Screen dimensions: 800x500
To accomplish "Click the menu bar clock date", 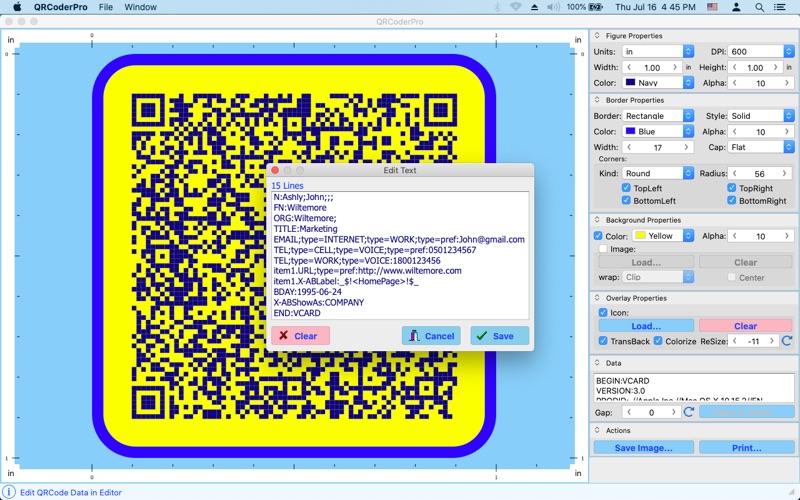I will coord(655,7).
